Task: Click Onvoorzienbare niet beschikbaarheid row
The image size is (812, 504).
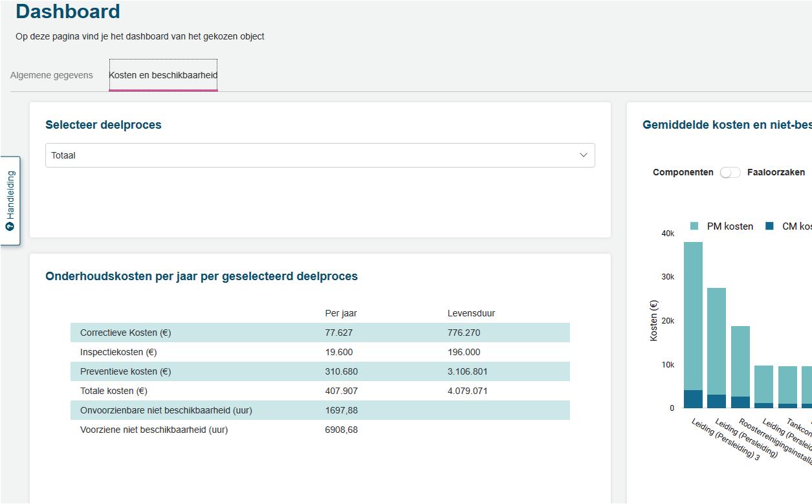Action: pos(166,410)
